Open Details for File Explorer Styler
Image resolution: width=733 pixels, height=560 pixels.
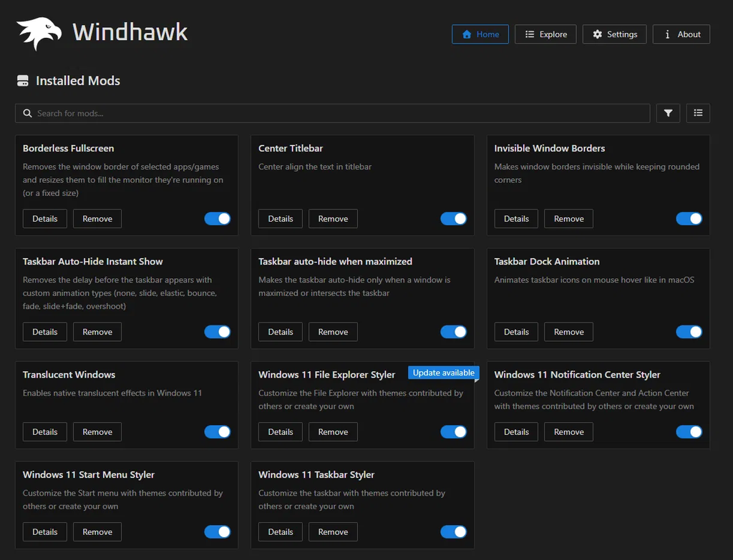coord(281,431)
